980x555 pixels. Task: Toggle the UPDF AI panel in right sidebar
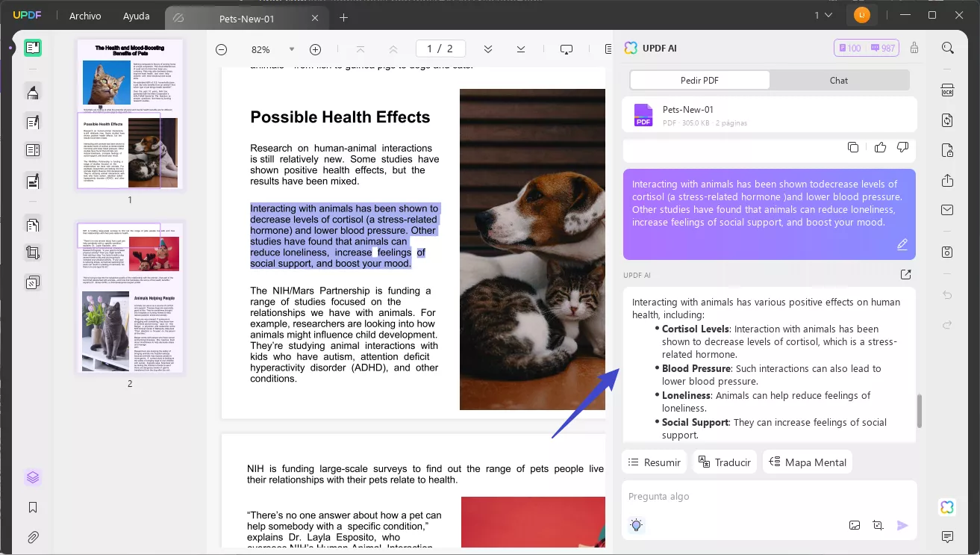coord(948,508)
